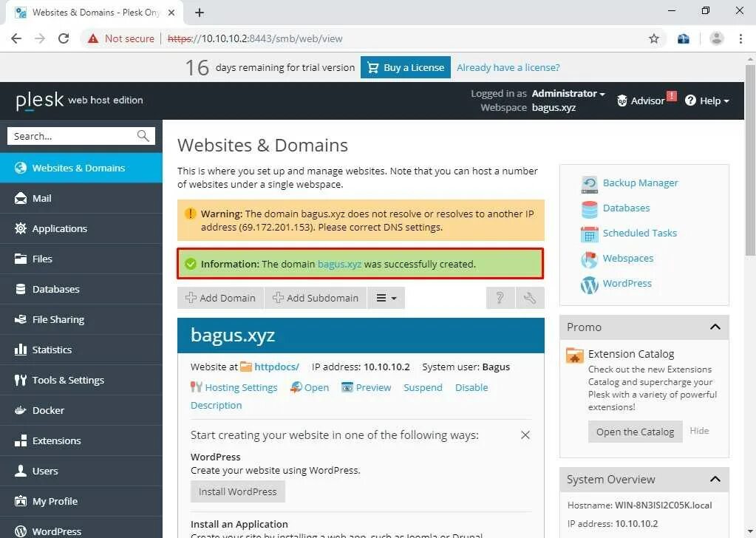756x538 pixels.
Task: Click Buy a License button
Action: tap(406, 67)
